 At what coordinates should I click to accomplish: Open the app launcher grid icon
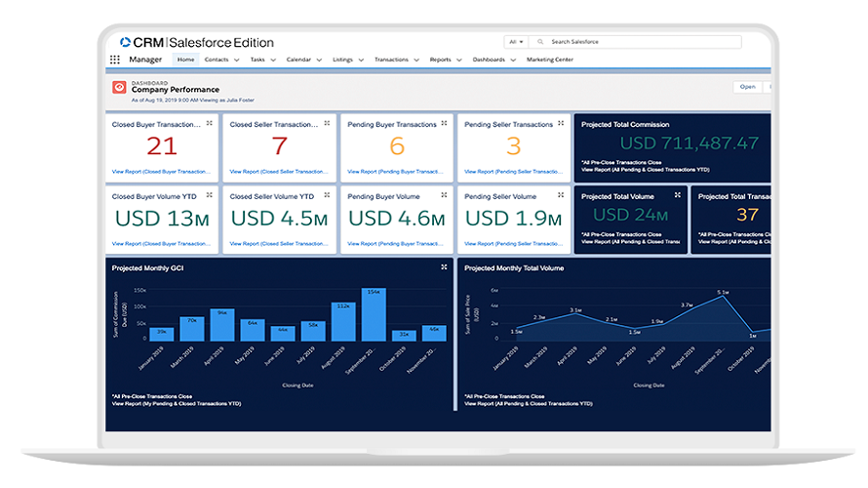tap(114, 60)
